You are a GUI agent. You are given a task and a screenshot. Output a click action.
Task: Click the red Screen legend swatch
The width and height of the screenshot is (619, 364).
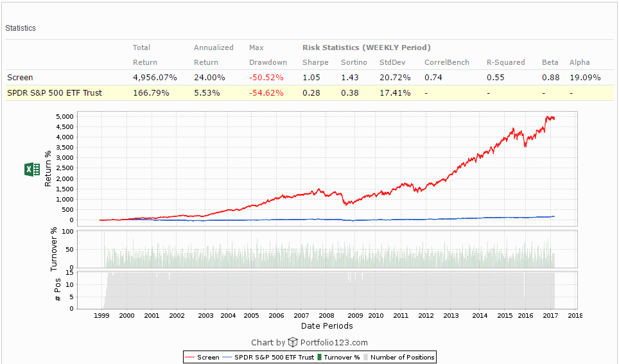click(190, 358)
